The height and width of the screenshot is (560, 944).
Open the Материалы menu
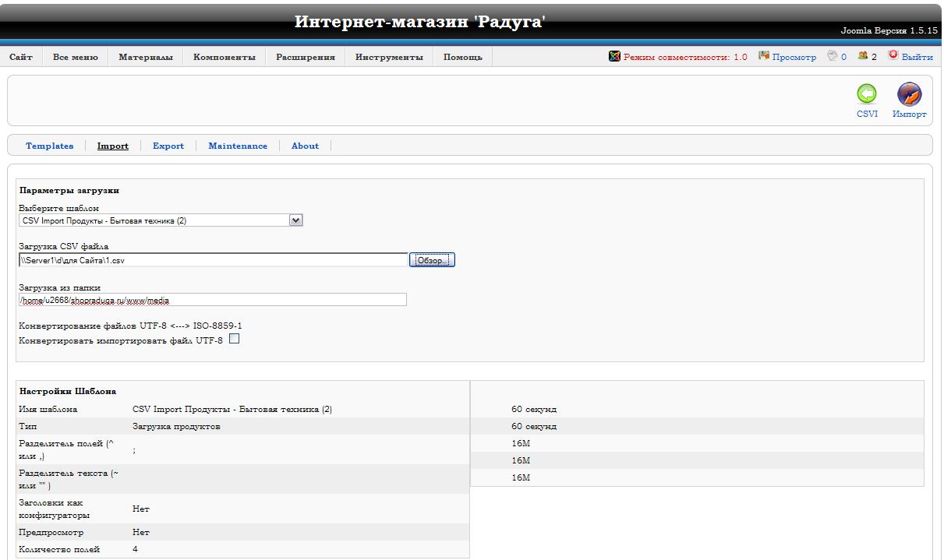point(146,58)
